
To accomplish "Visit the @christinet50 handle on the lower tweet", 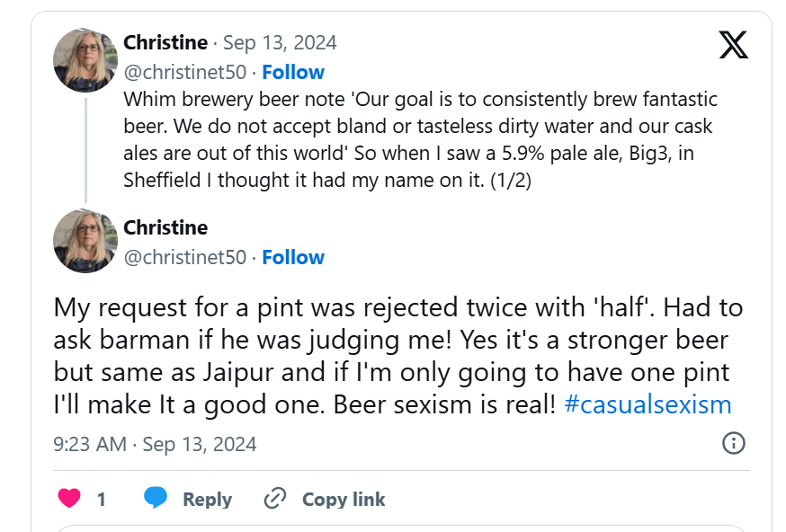I will [184, 257].
